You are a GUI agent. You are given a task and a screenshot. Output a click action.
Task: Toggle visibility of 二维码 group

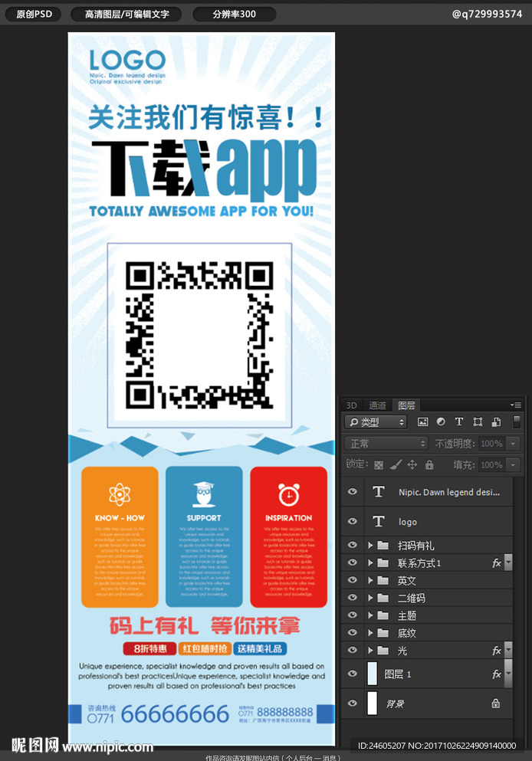[x=353, y=598]
